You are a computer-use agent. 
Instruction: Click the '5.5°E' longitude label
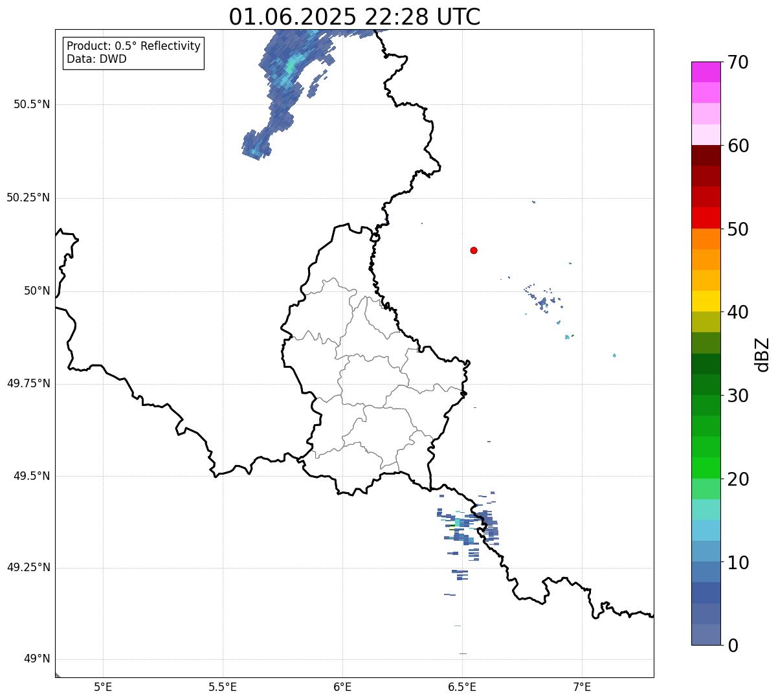point(223,686)
